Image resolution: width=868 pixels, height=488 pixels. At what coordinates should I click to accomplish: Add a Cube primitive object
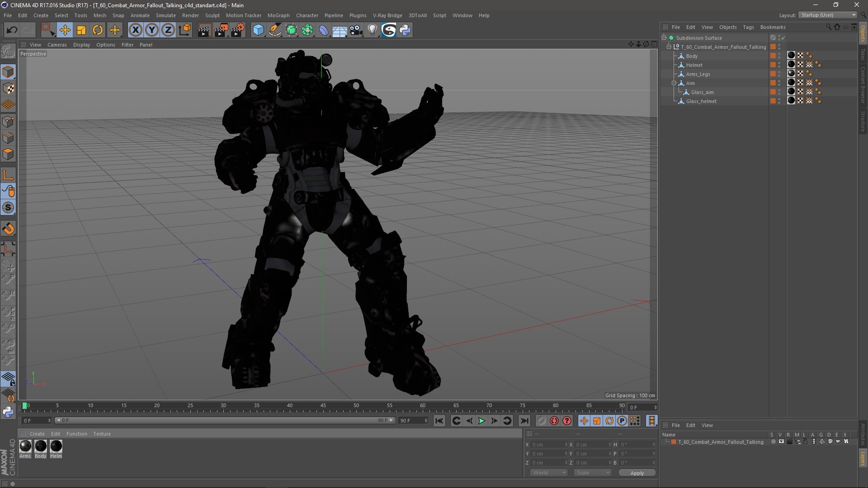(x=258, y=30)
